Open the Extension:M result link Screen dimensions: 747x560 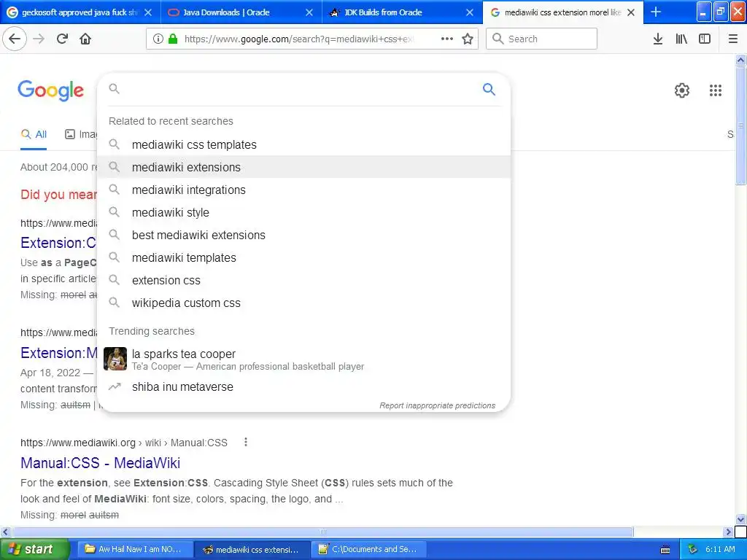[58, 353]
